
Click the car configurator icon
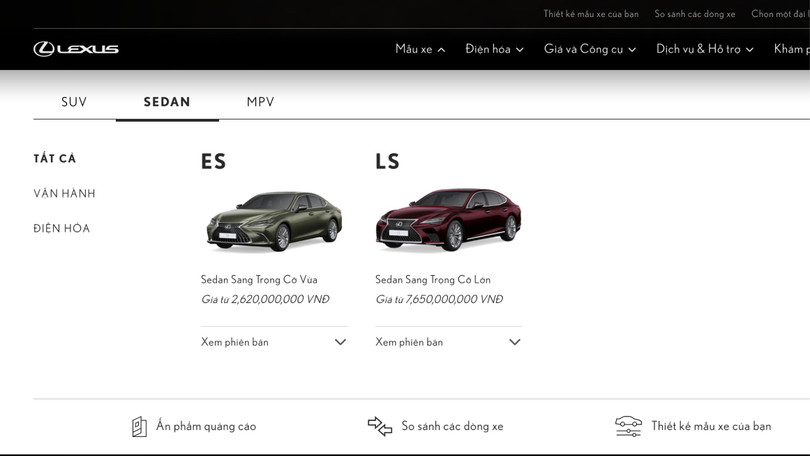(628, 427)
